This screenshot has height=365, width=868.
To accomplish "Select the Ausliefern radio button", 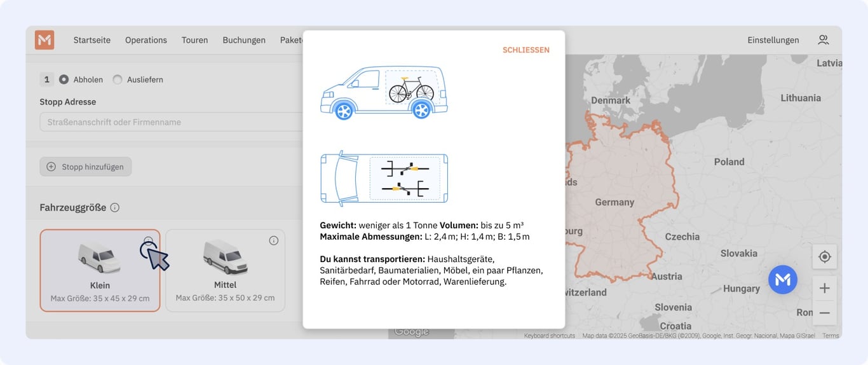I will pyautogui.click(x=118, y=79).
